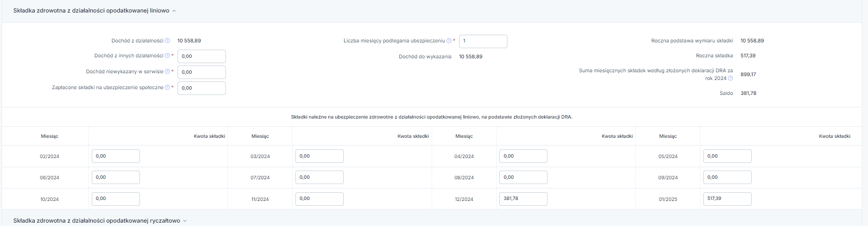Select the 09/2024 Kwota składki field
Viewport: 868px width, 226px height.
728,177
